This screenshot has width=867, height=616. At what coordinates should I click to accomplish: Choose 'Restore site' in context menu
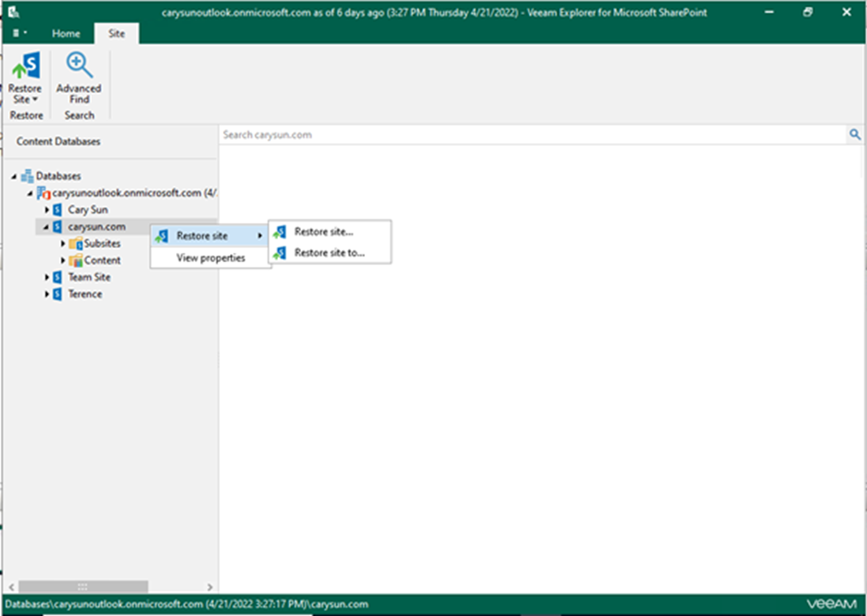[x=210, y=236]
